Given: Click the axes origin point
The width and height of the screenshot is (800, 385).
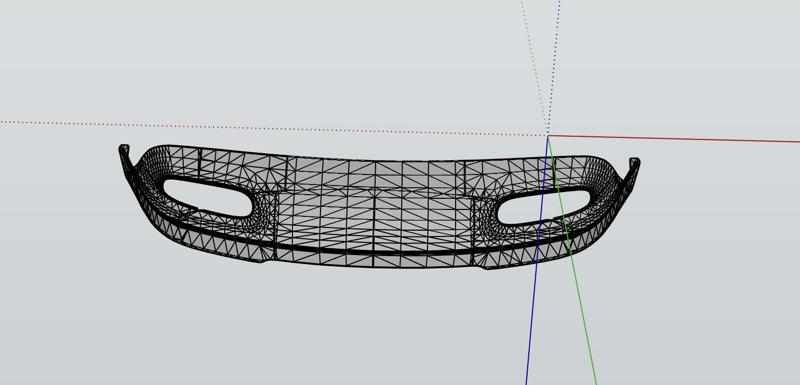Looking at the screenshot, I should tap(548, 136).
